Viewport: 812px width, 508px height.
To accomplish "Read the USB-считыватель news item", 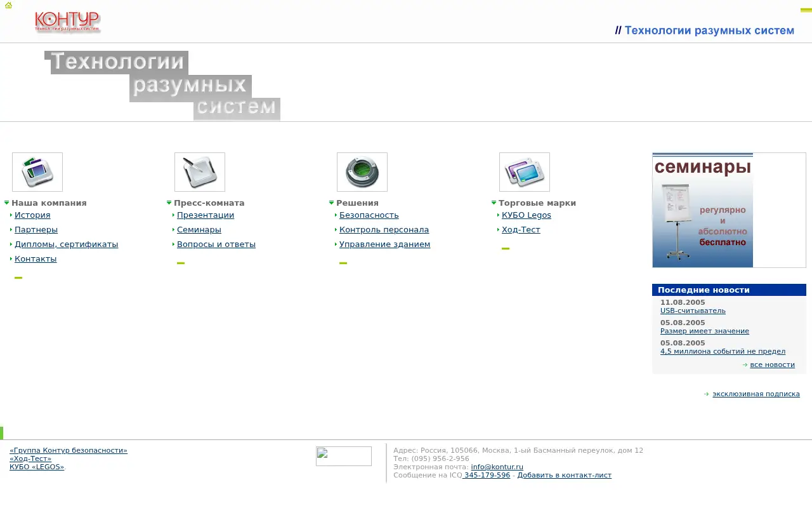I will tap(693, 311).
